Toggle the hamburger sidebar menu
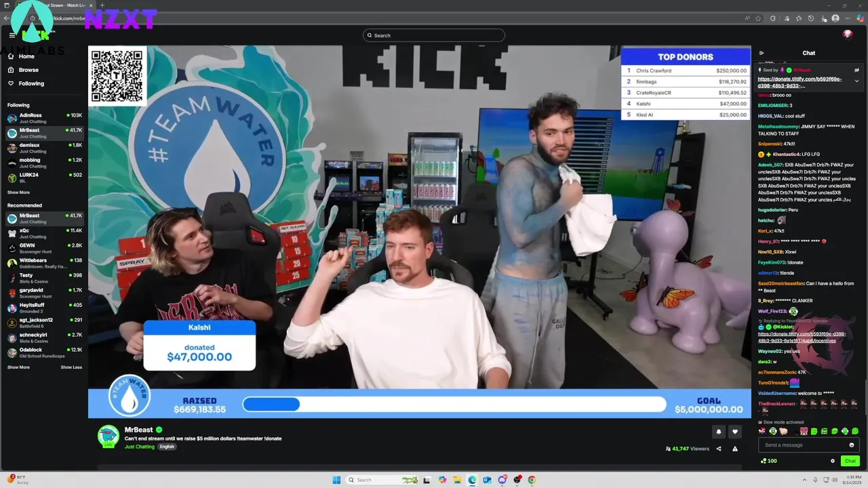Image resolution: width=868 pixels, height=488 pixels. (x=12, y=35)
